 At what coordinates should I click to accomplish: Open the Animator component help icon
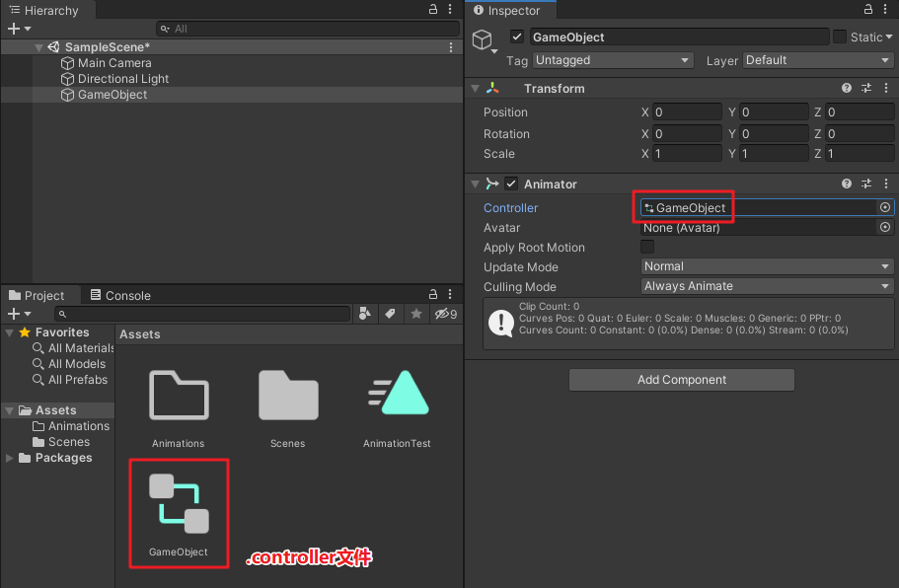[847, 184]
